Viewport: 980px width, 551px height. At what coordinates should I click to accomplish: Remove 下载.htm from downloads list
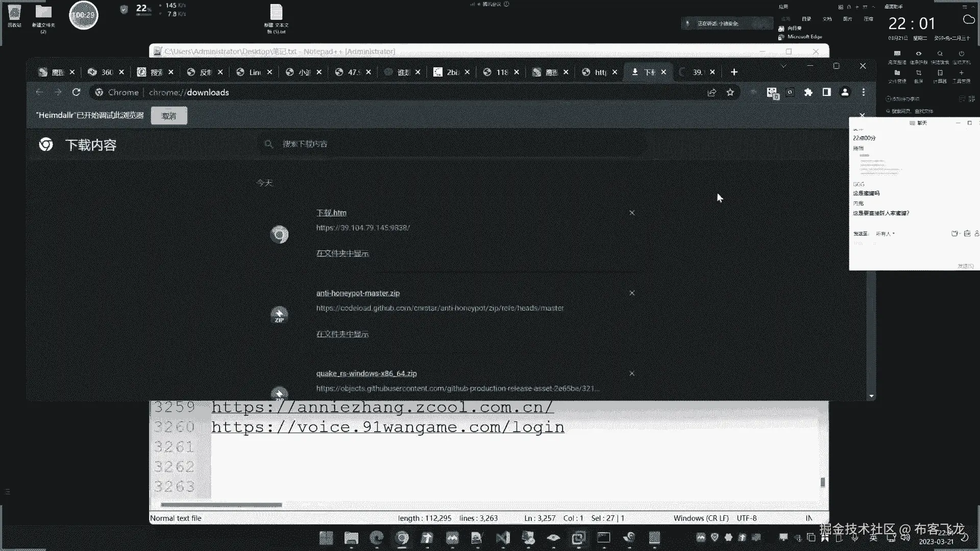tap(632, 213)
